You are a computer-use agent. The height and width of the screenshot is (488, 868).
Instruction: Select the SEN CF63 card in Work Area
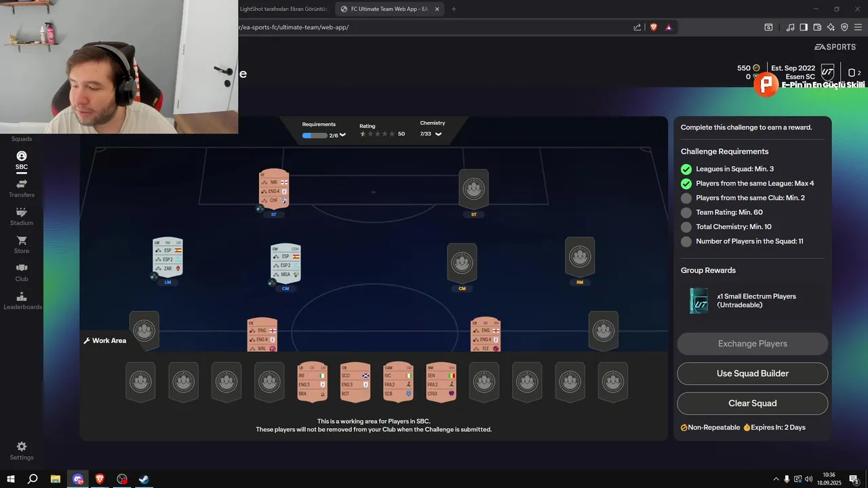(x=441, y=382)
